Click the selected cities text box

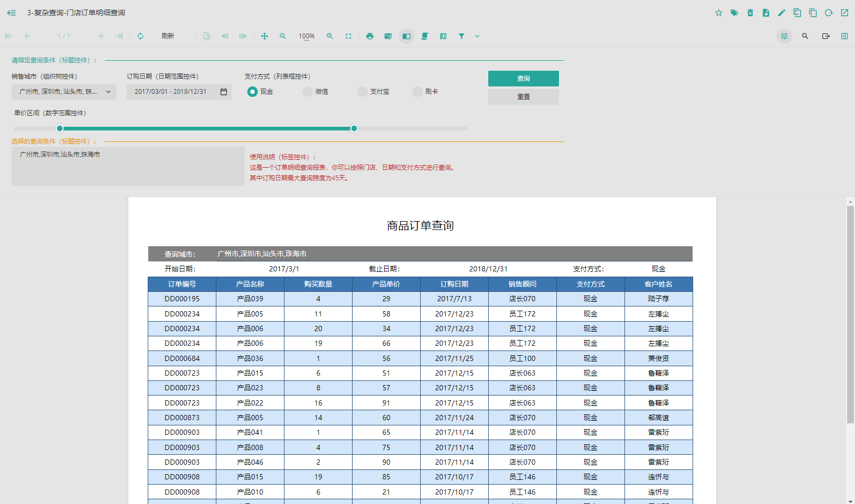(128, 166)
